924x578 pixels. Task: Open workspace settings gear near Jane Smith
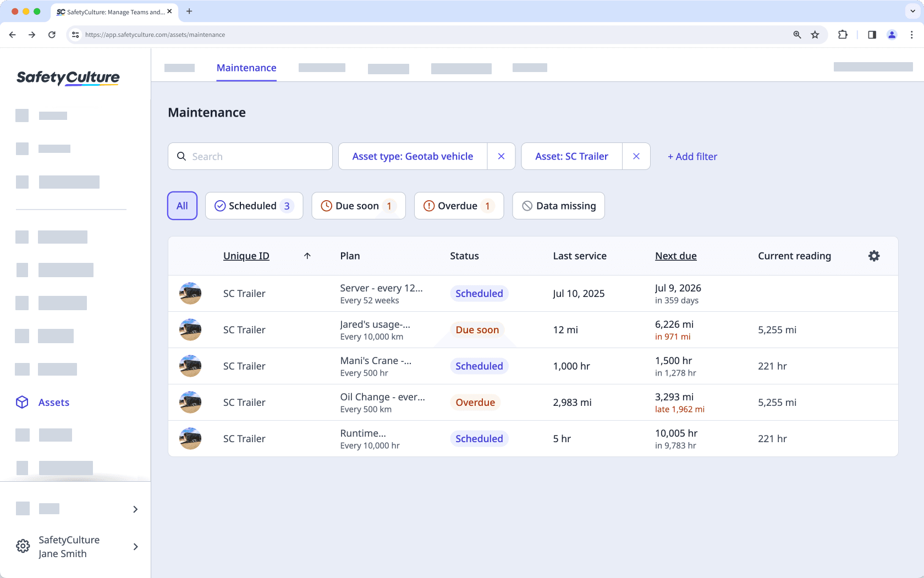pyautogui.click(x=23, y=546)
